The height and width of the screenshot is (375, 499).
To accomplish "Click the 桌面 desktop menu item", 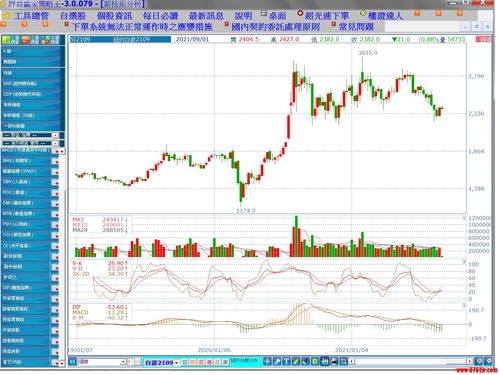I will [x=277, y=16].
